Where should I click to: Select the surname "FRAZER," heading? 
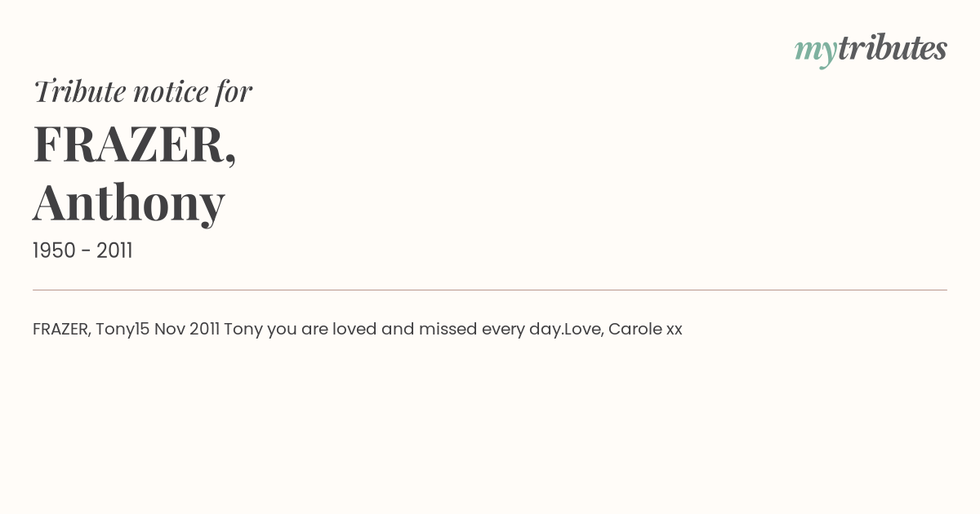click(x=135, y=144)
